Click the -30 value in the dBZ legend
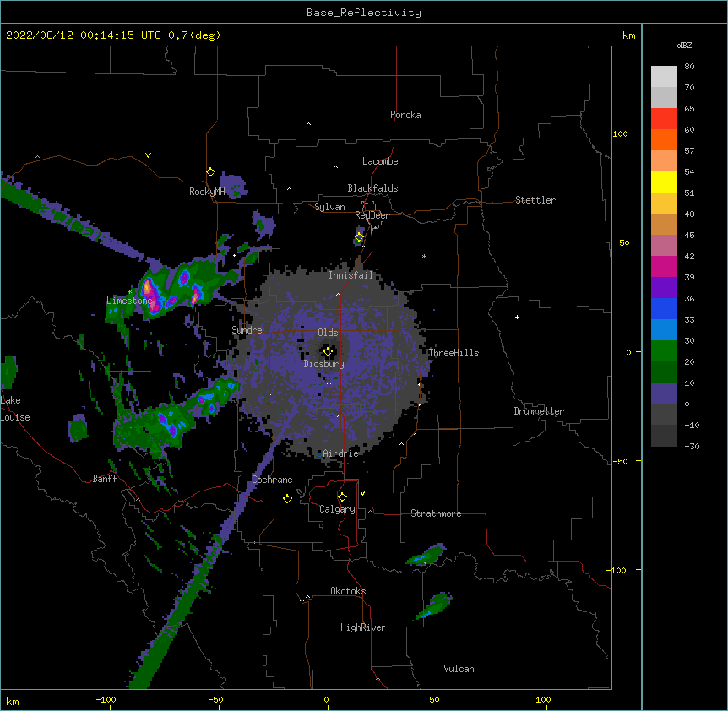This screenshot has width=728, height=711. point(692,446)
